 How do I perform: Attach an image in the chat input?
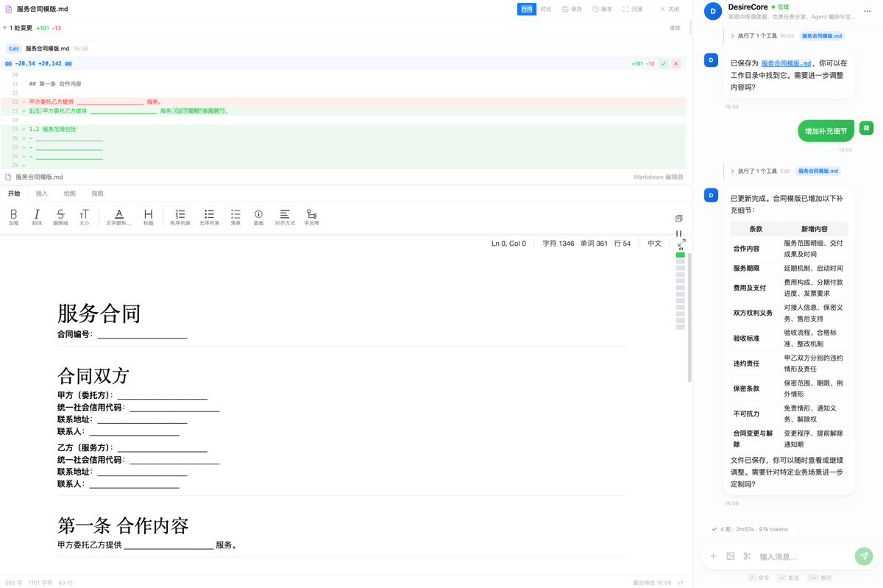[x=730, y=556]
